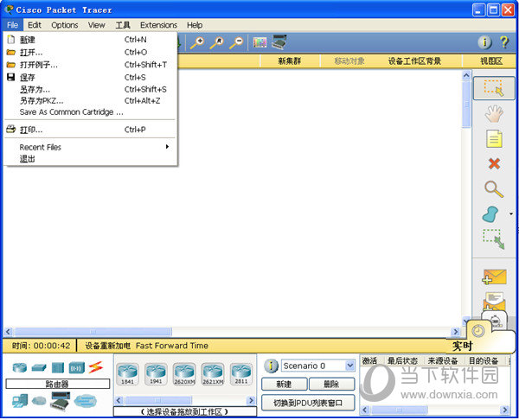Open the Extensions menu

point(158,25)
